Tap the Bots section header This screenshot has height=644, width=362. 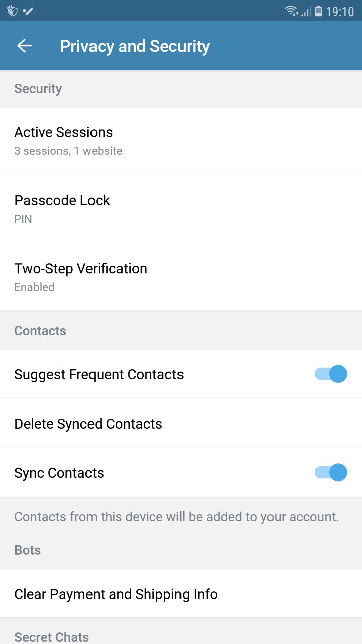tap(28, 550)
